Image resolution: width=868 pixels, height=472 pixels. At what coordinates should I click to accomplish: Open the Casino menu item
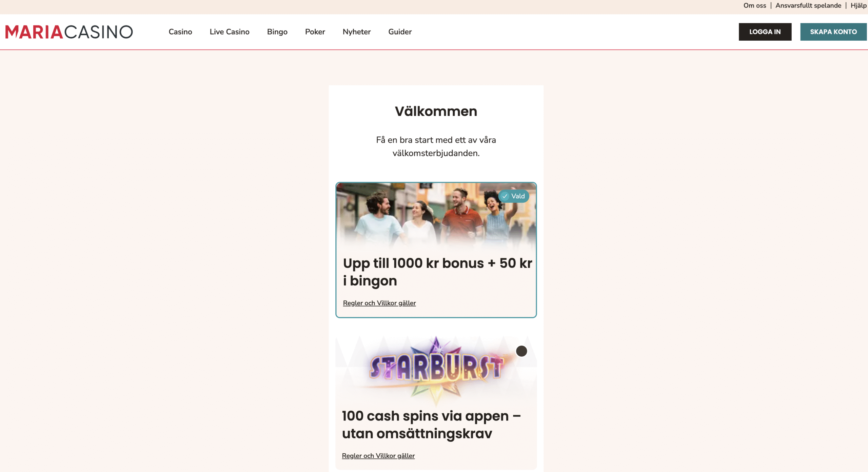point(180,32)
